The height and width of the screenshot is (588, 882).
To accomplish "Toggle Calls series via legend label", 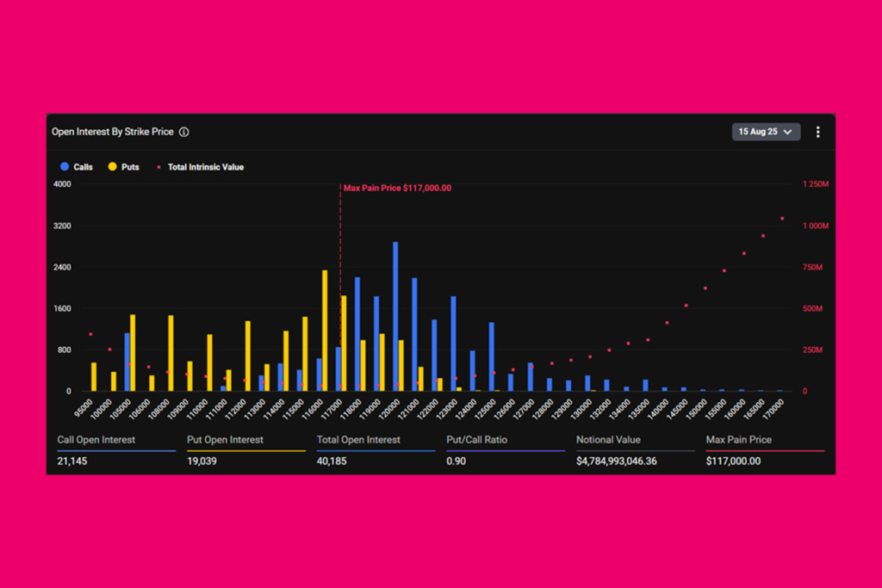I will (x=84, y=167).
